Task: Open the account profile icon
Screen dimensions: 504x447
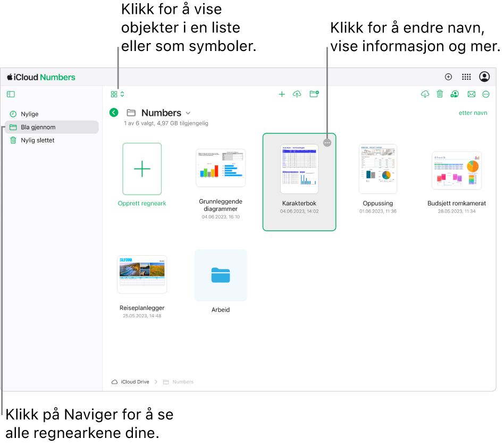Action: [x=484, y=77]
